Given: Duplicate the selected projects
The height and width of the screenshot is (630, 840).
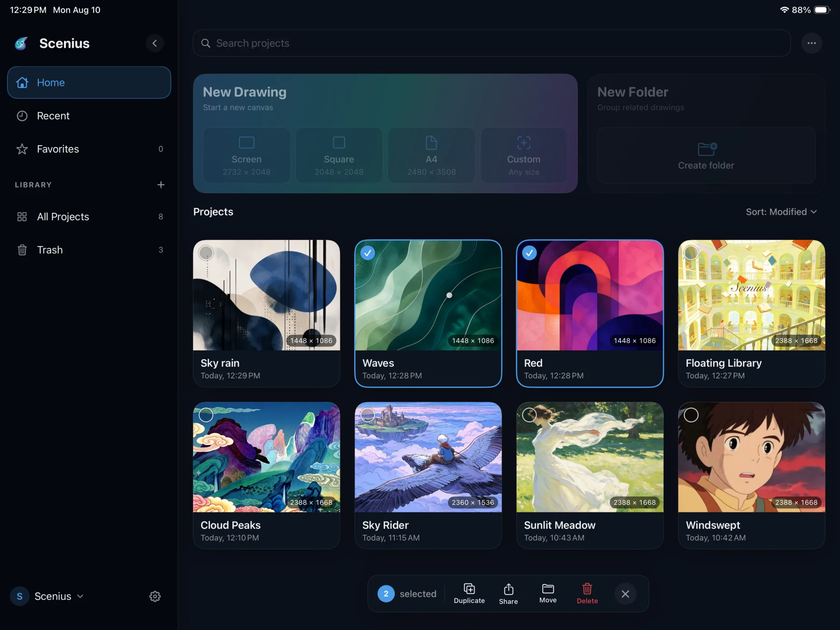Looking at the screenshot, I should coord(469,594).
